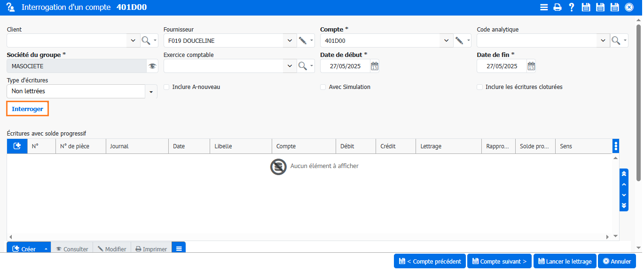Click the Fournisseur edit pencil icon
Screen dimensions: 644x273
click(303, 41)
